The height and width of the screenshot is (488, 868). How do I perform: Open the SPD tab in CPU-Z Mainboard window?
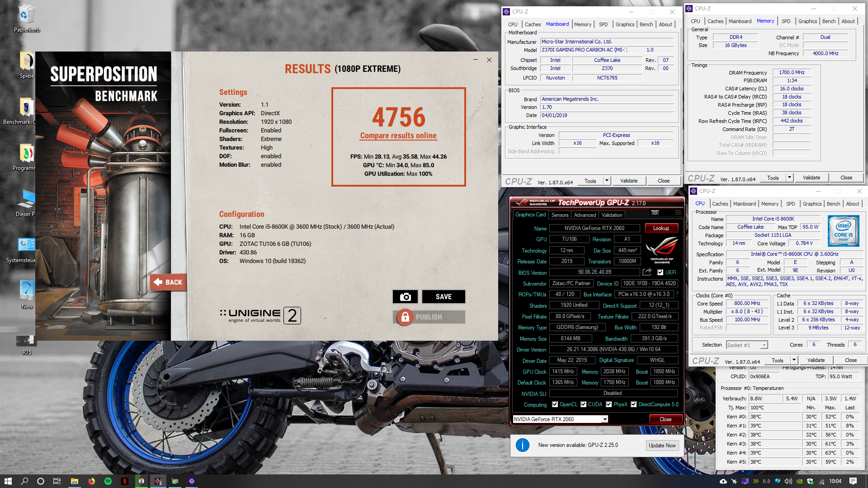click(603, 24)
